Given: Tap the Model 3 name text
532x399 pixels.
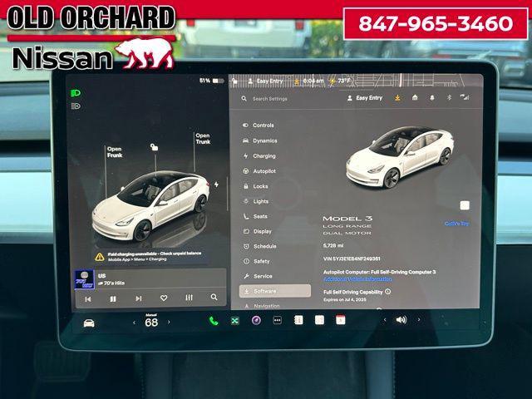Looking at the screenshot, I should click(x=347, y=219).
